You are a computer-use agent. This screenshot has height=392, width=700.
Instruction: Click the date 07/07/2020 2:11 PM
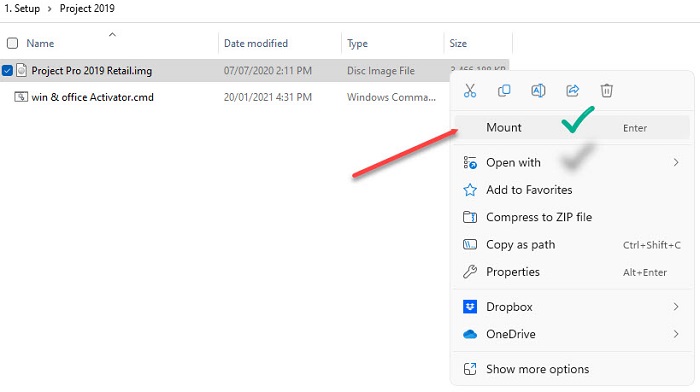pyautogui.click(x=267, y=71)
